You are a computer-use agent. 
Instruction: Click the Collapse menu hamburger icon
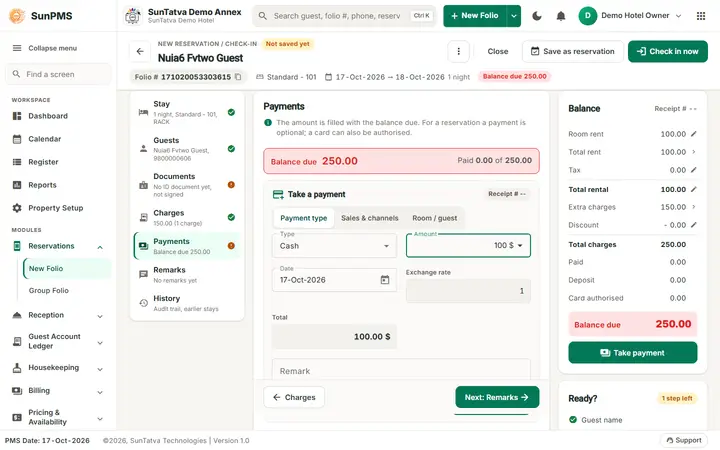pyautogui.click(x=17, y=48)
